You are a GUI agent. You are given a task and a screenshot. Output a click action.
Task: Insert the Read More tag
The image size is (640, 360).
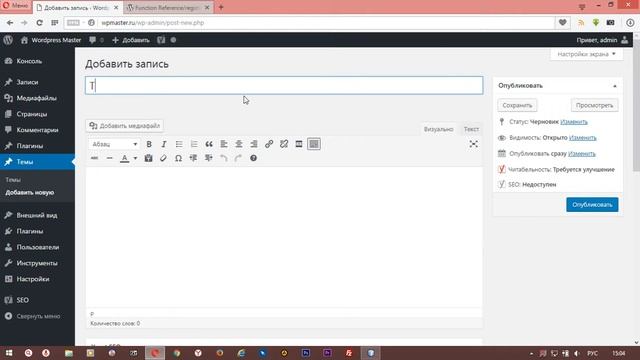(299, 144)
